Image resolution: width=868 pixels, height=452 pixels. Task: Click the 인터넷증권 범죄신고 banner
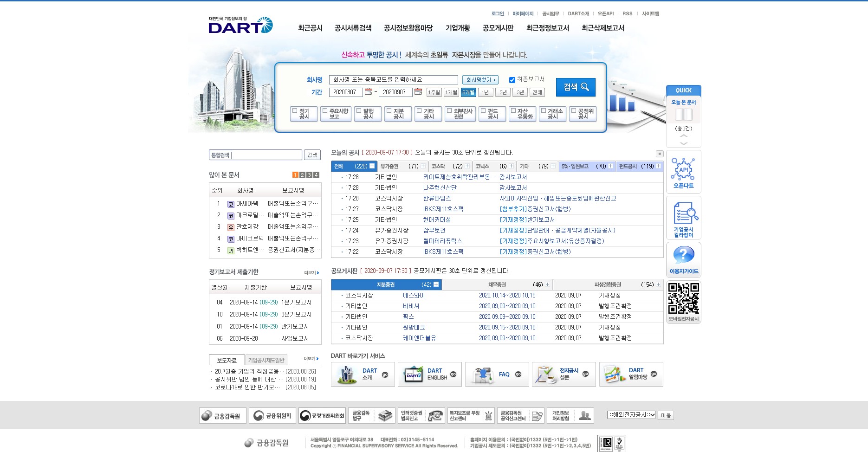[421, 416]
